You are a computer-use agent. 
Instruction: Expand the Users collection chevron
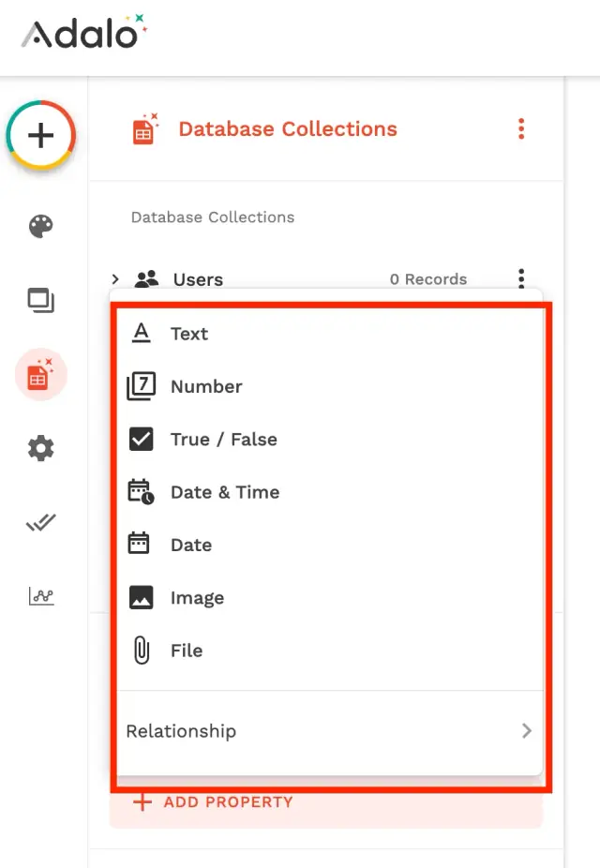[x=115, y=279]
